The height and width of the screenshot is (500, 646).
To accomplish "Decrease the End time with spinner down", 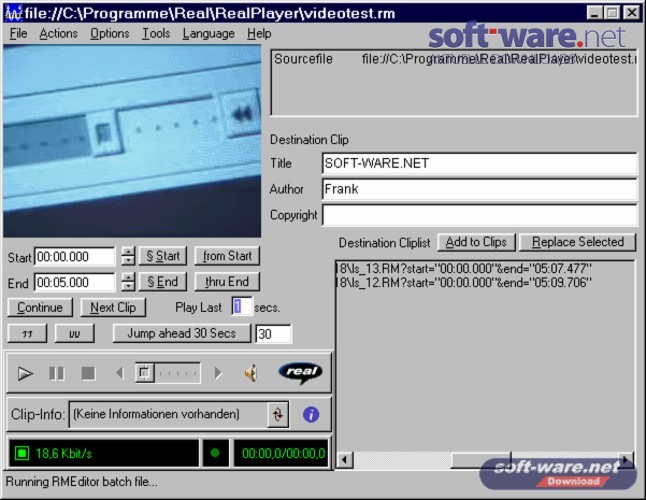I will (x=128, y=287).
